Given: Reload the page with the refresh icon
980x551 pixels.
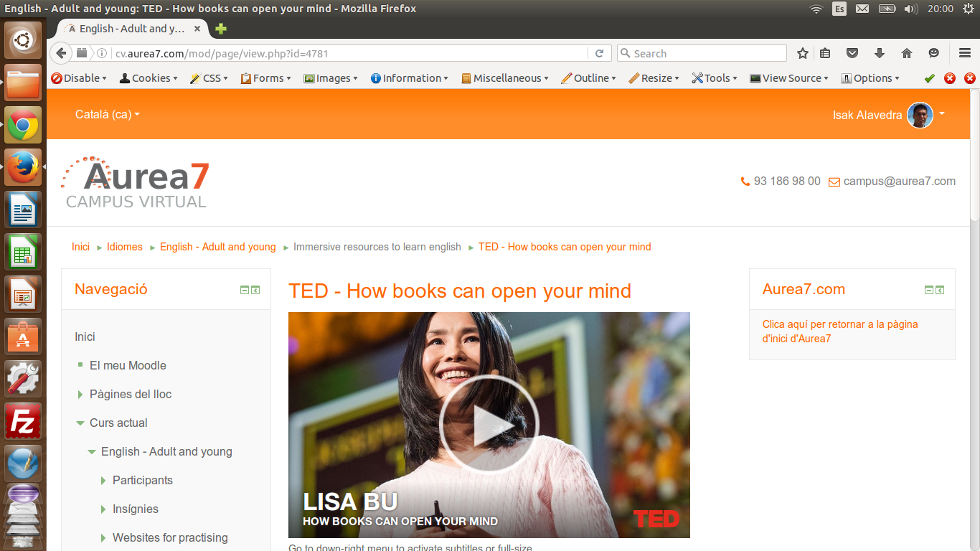Looking at the screenshot, I should pos(599,53).
